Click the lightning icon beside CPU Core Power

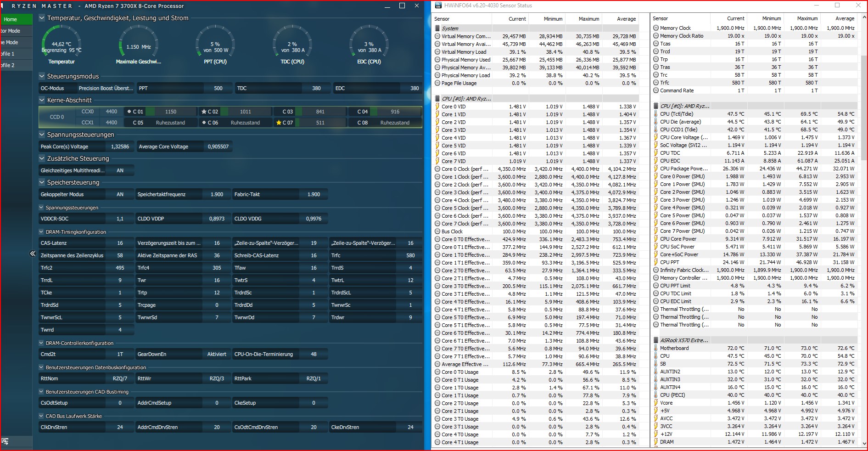[x=656, y=239]
